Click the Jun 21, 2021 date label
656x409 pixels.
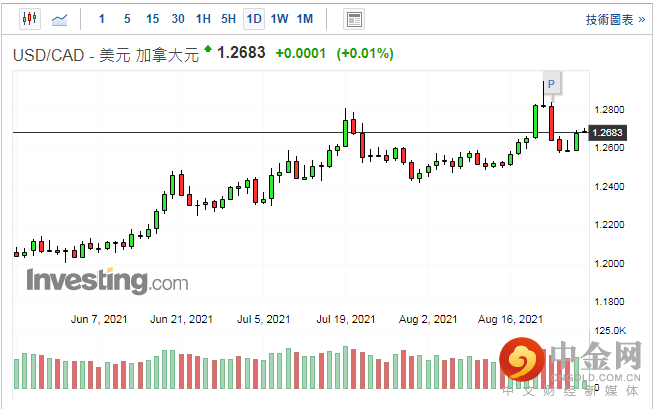pyautogui.click(x=181, y=320)
